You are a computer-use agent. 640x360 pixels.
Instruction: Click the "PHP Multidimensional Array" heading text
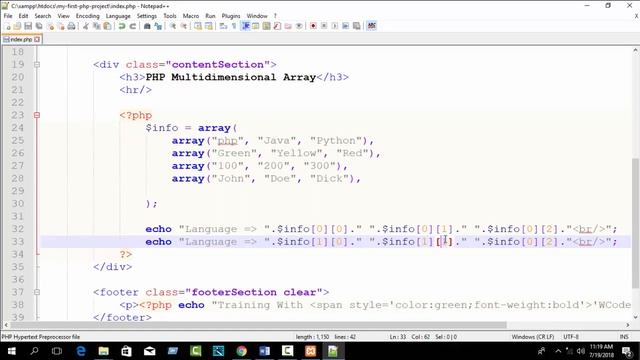point(231,77)
